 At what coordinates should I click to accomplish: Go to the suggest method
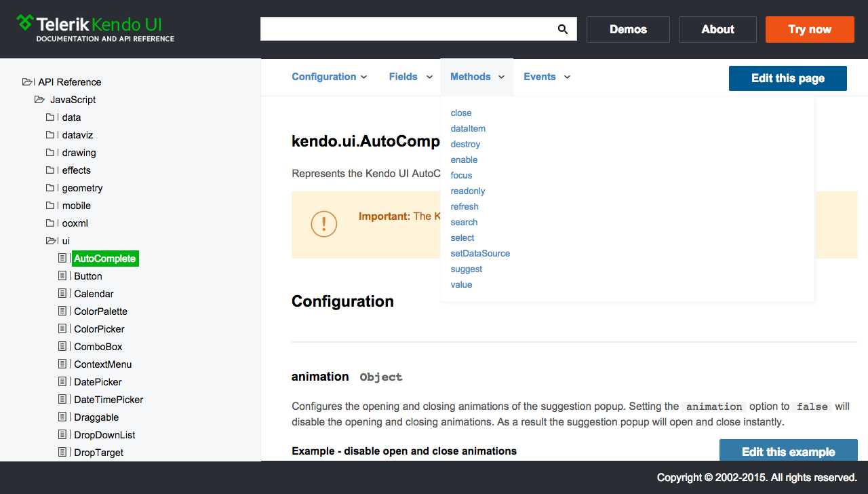[467, 269]
